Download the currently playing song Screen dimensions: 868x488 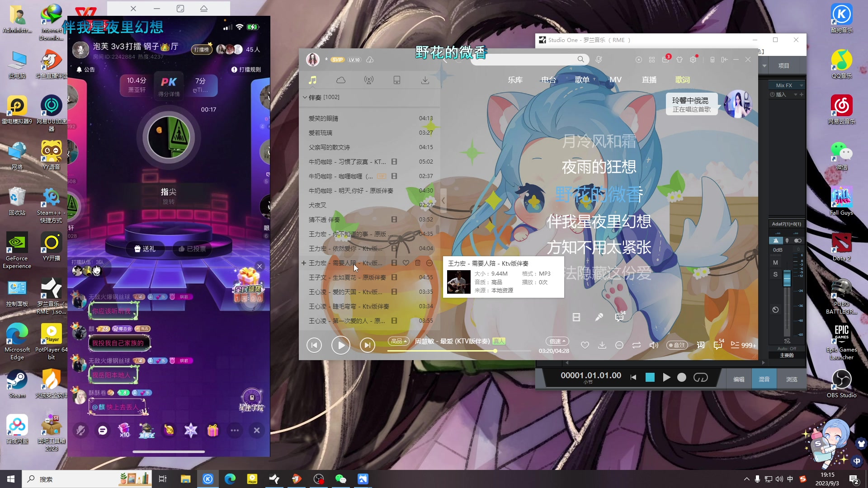click(602, 345)
